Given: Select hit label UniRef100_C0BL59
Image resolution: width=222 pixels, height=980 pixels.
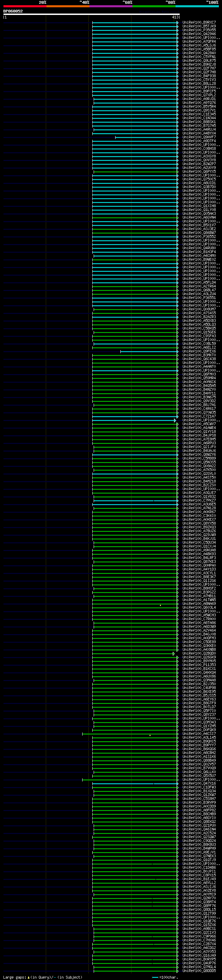Looking at the screenshot, I should [199, 343].
